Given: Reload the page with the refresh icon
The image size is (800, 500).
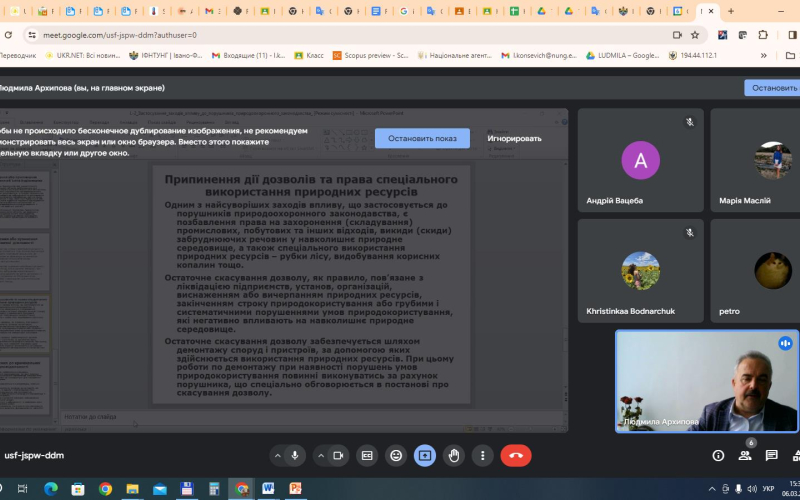Looking at the screenshot, I should tap(8, 35).
